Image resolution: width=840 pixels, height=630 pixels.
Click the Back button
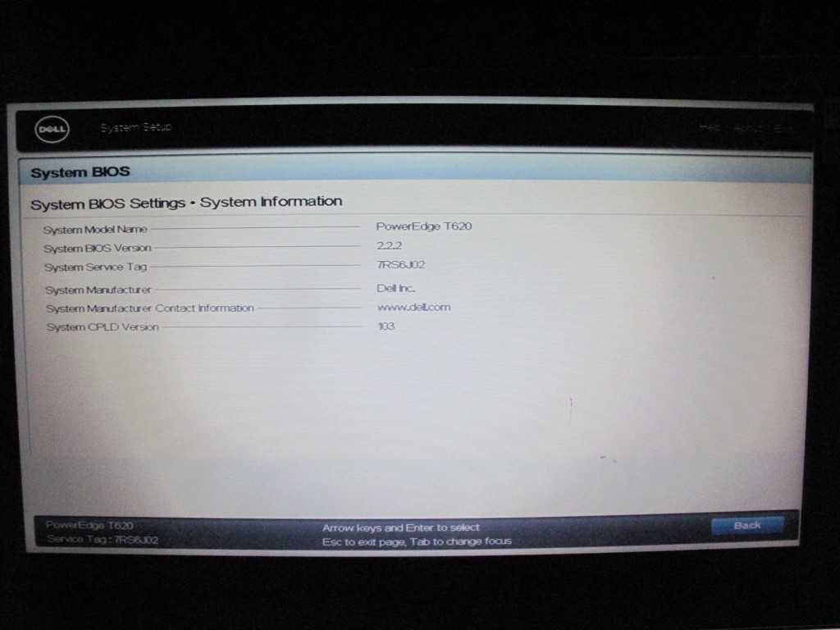(747, 526)
